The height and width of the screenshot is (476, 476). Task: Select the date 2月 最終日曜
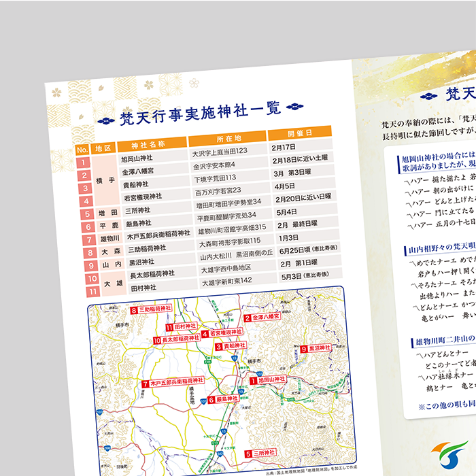[297, 224]
